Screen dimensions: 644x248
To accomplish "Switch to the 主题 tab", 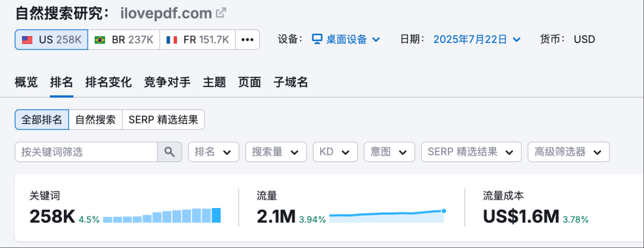I will 215,82.
